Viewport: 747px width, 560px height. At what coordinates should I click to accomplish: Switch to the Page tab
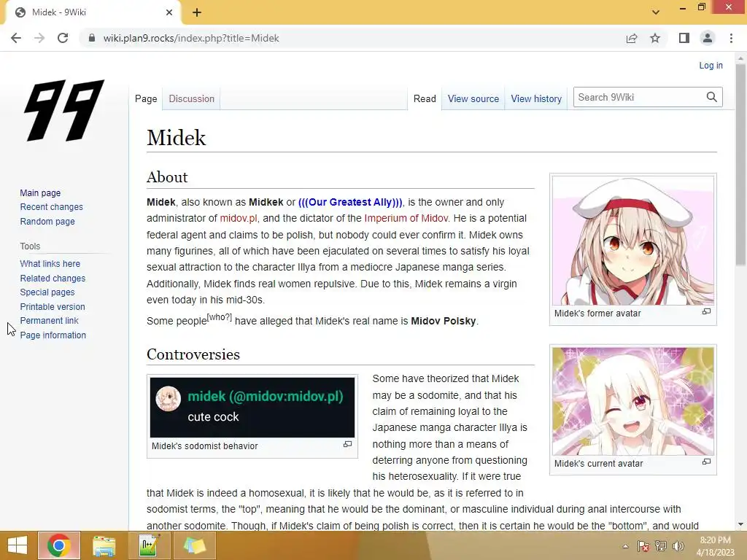point(146,98)
